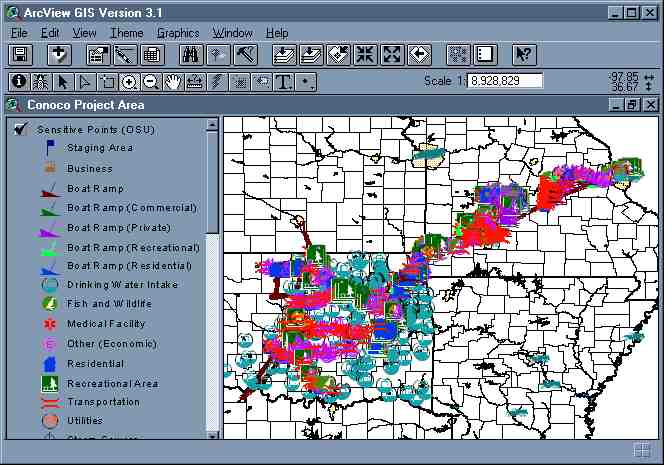The image size is (664, 465).
Task: Click the context Help arrow button
Action: pos(524,55)
